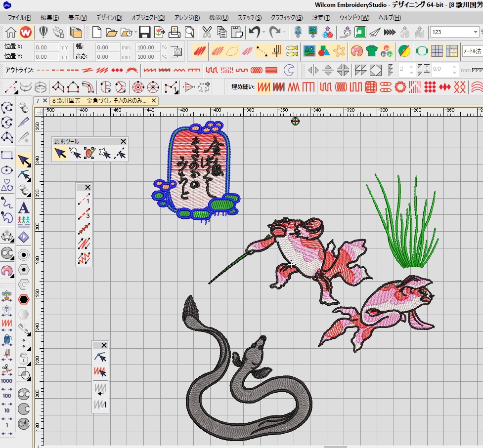Print the design with printer icon
This screenshot has height=448, width=483.
coord(175,32)
